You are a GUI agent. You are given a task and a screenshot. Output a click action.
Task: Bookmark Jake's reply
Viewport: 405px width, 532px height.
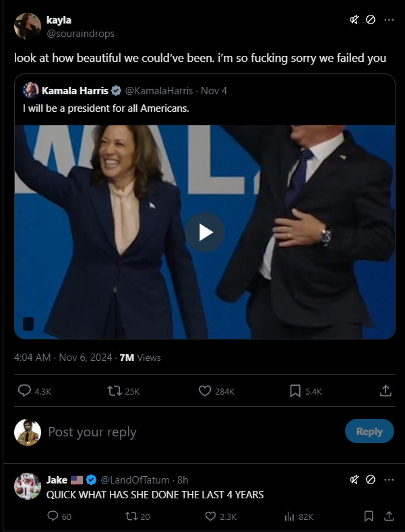[x=369, y=517]
